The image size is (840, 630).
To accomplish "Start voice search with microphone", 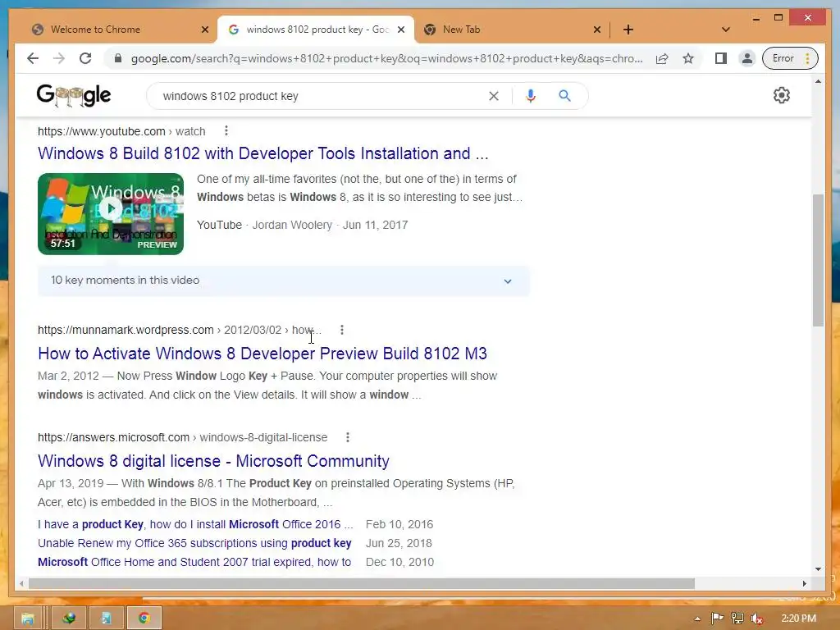I will [531, 96].
